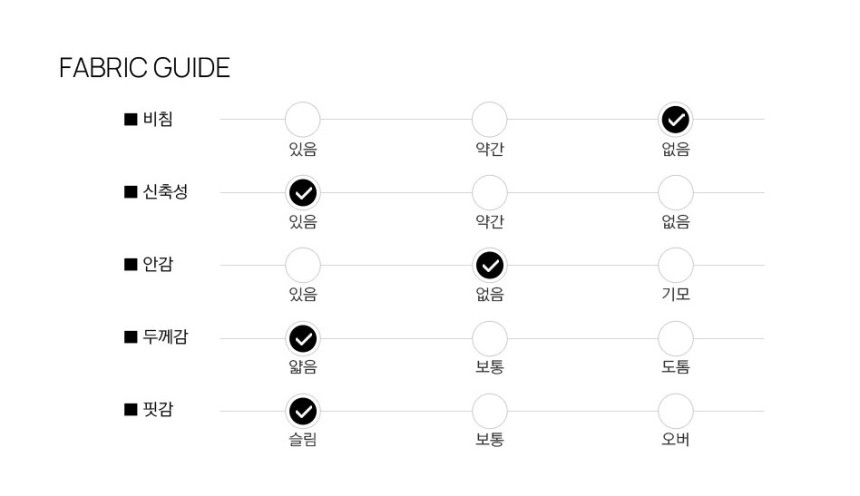Click checked 슬림 mark for 핏감

pyautogui.click(x=303, y=411)
